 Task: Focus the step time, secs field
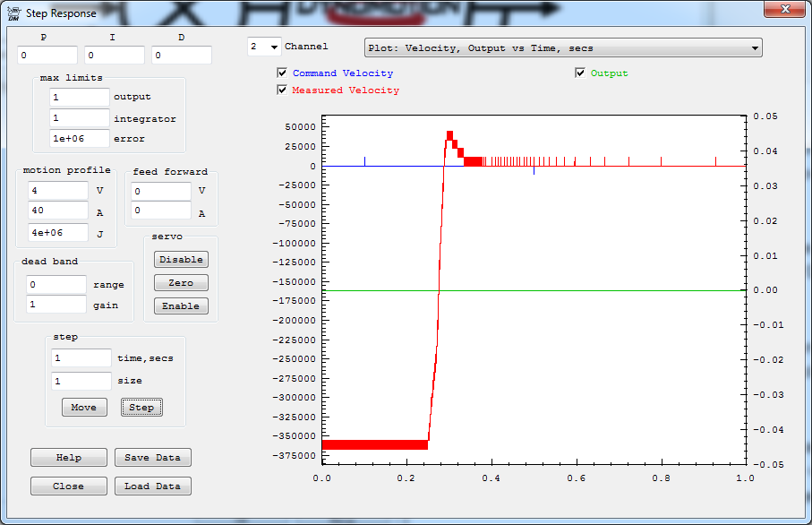[x=81, y=358]
